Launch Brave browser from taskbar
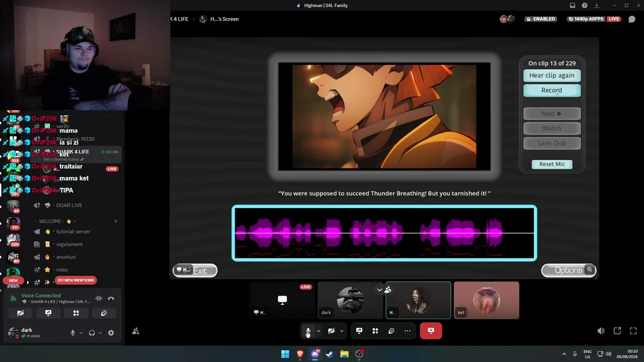Screen dimensions: 644x362 [300, 354]
